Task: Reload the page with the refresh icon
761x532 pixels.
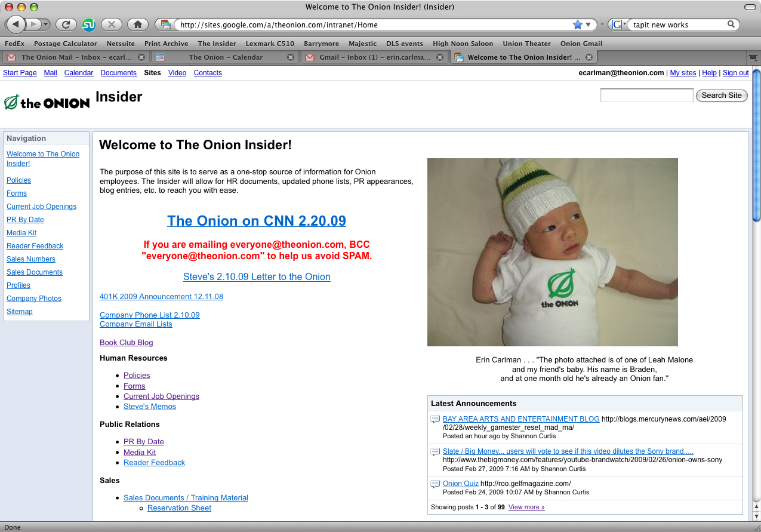Action: pos(66,24)
